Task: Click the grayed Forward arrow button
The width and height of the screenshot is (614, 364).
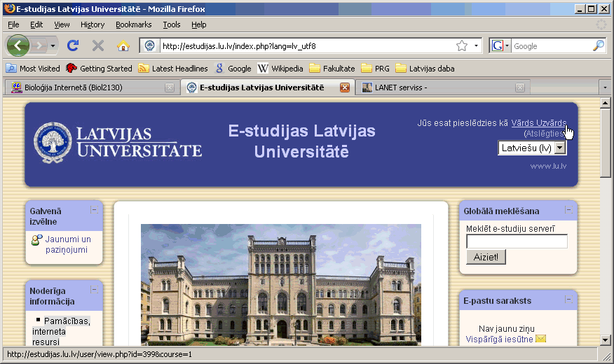Action: click(x=39, y=46)
